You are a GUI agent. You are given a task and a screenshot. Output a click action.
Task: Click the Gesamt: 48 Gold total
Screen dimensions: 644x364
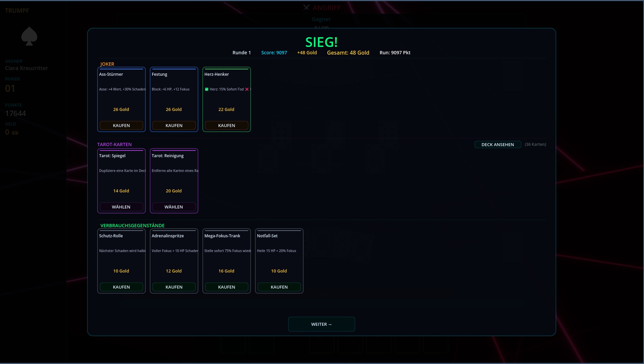pos(348,53)
